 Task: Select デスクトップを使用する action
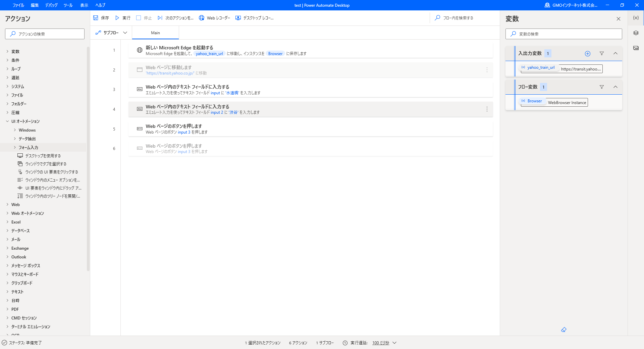pos(43,156)
